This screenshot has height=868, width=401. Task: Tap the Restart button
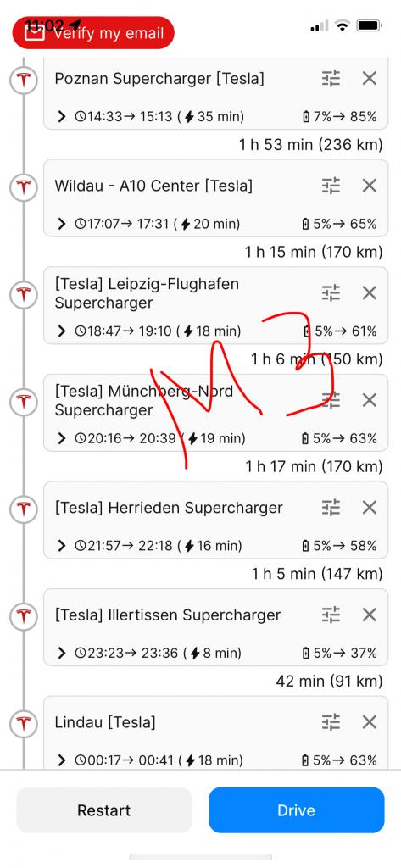104,810
